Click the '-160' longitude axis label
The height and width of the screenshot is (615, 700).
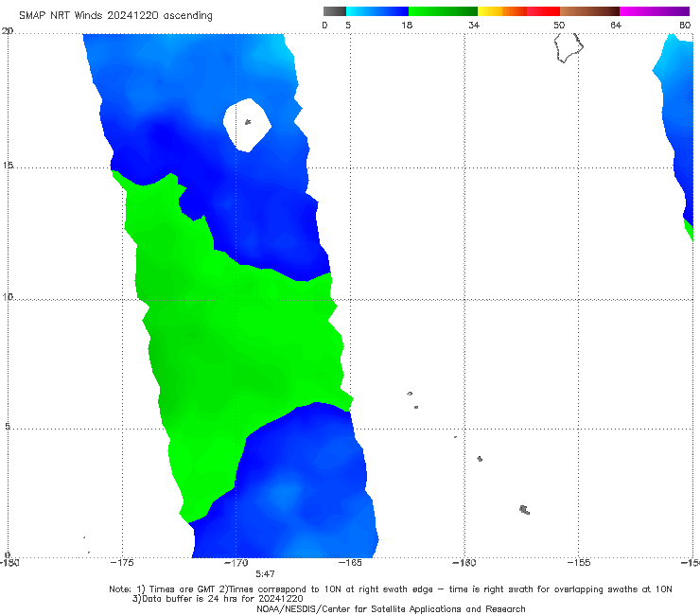(x=464, y=563)
